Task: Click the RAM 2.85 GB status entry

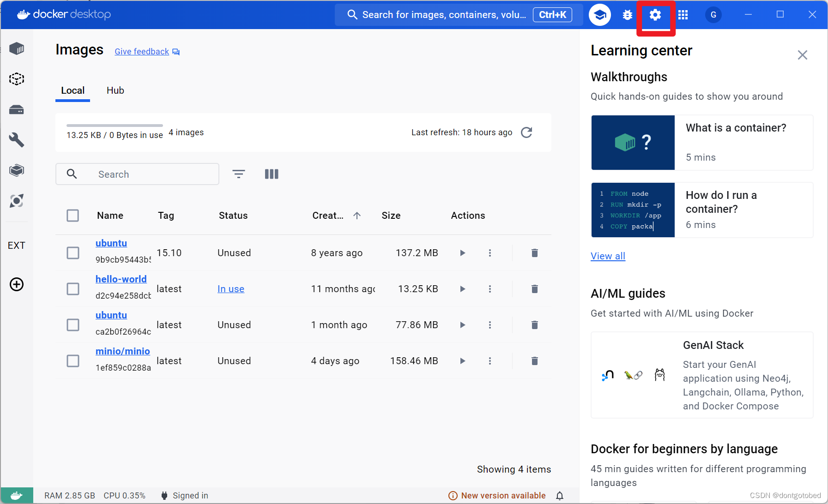Action: point(70,496)
